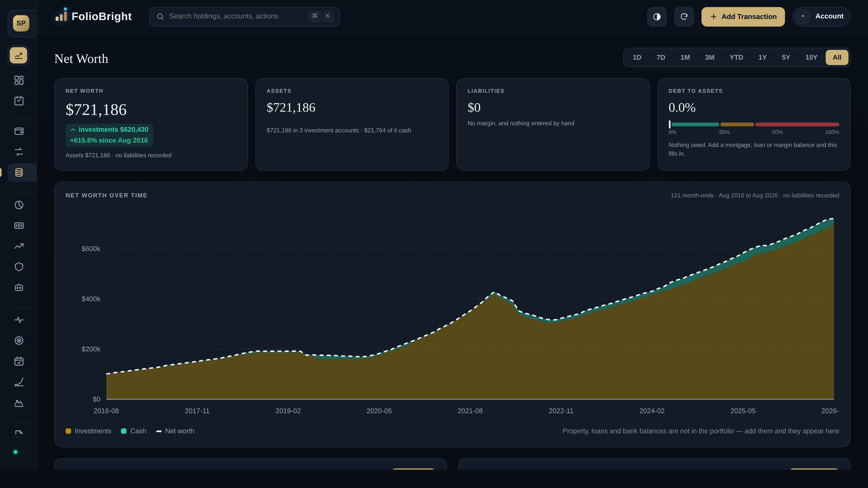The height and width of the screenshot is (488, 868).
Task: Toggle the Cash series in chart legend
Action: click(133, 431)
